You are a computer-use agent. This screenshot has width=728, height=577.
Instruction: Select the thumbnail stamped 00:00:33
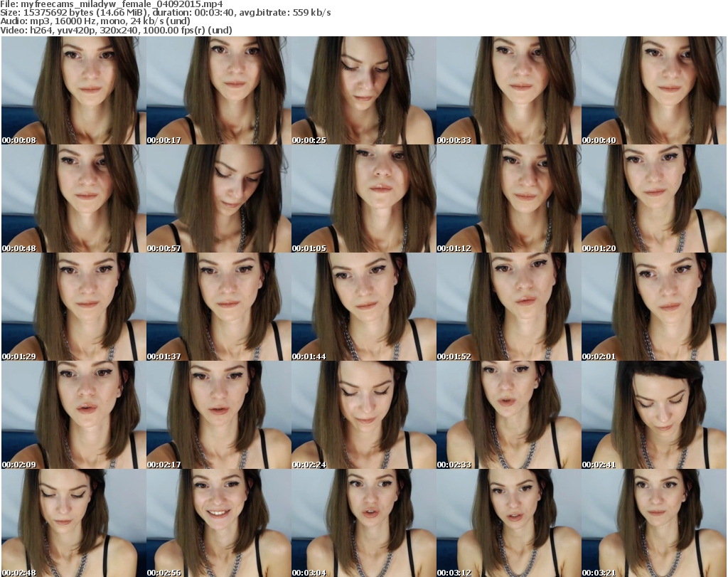click(x=509, y=90)
